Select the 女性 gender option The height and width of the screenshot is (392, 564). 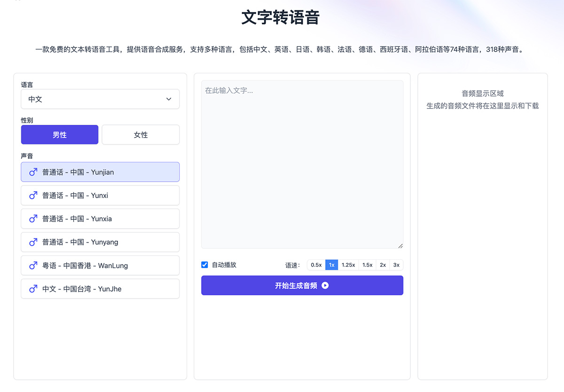tap(141, 135)
